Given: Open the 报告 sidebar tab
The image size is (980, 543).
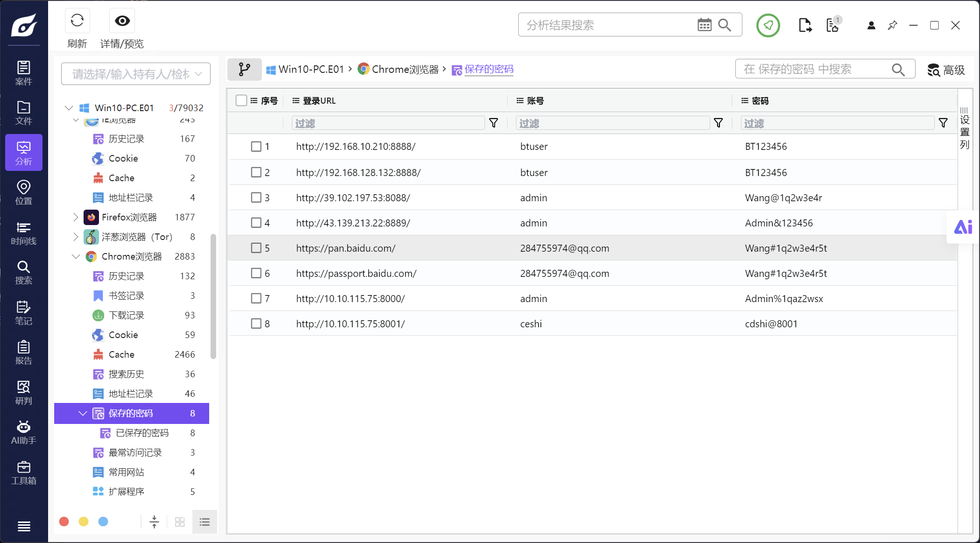Looking at the screenshot, I should [24, 353].
